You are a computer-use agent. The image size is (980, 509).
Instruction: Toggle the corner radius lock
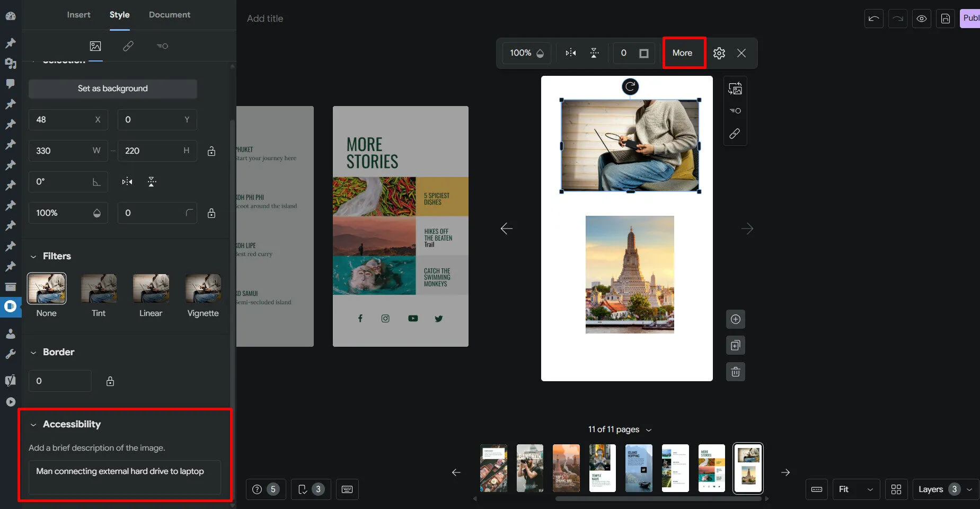coord(211,213)
